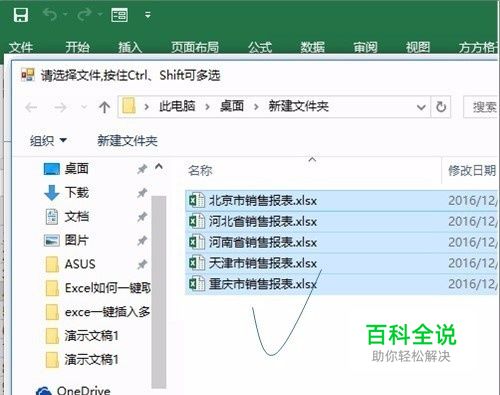Click the Save icon in Excel toolbar
This screenshot has height=395, width=500.
21,15
